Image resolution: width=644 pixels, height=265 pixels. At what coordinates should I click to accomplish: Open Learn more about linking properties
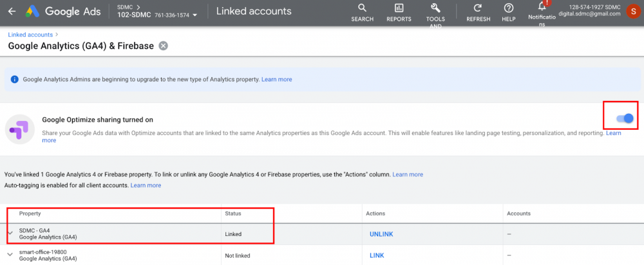408,174
